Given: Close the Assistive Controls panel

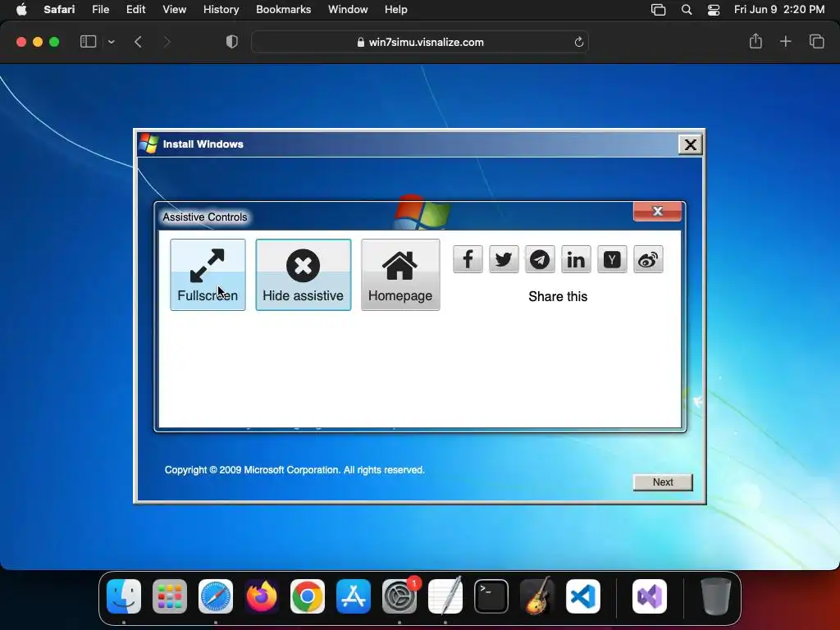Looking at the screenshot, I should [657, 212].
